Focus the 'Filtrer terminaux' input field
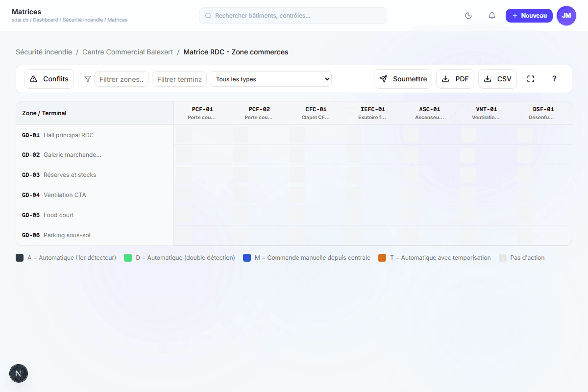 pos(179,79)
